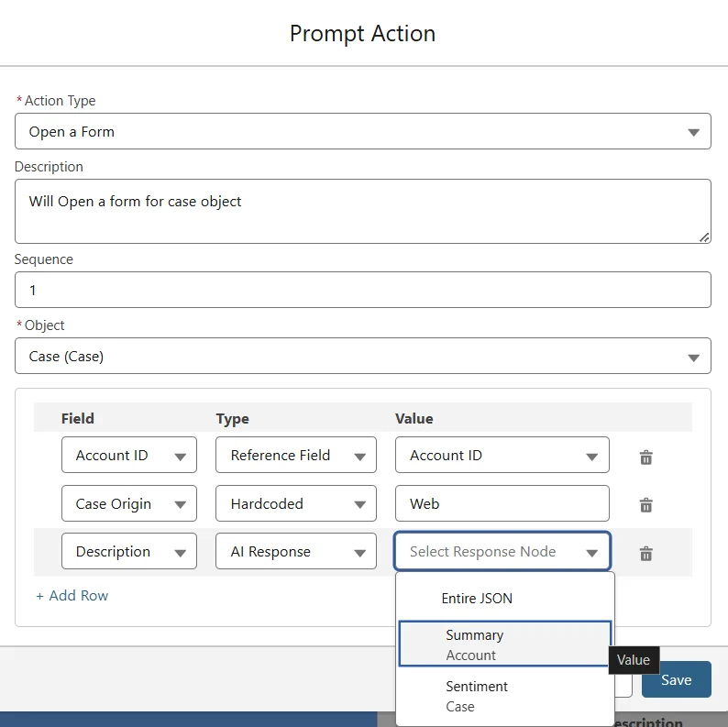Change the AI Response type dropdown
728x727 pixels.
pyautogui.click(x=295, y=552)
